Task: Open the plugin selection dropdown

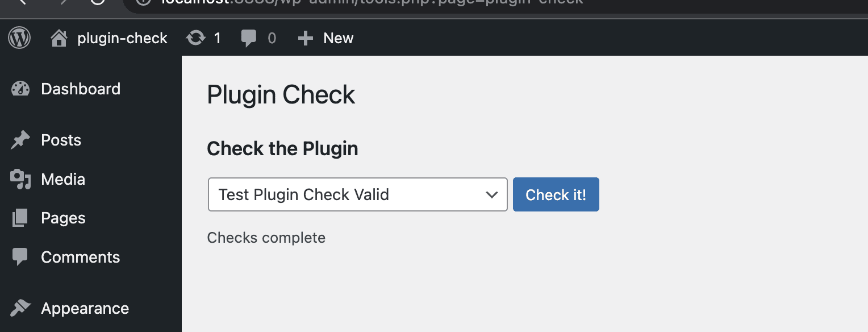Action: pyautogui.click(x=357, y=194)
